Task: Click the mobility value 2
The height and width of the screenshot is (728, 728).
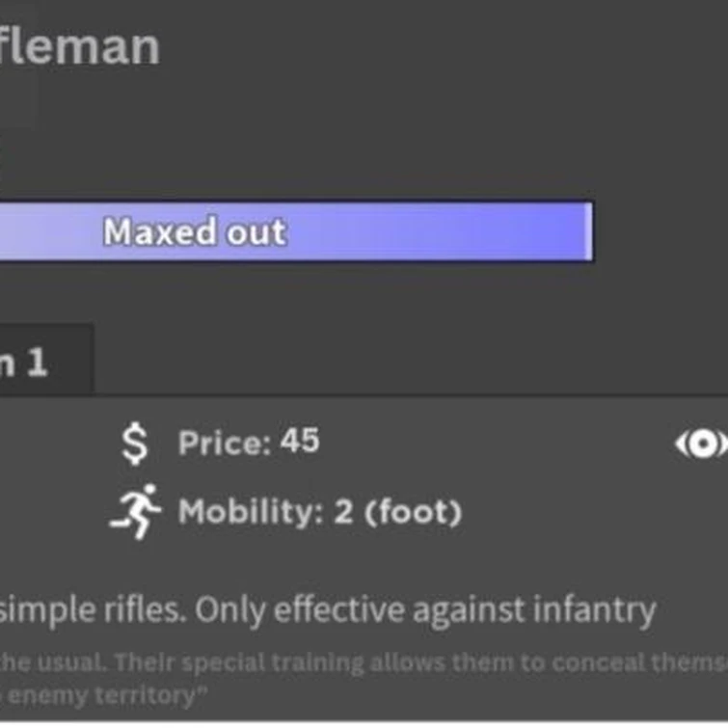Action: (x=343, y=511)
